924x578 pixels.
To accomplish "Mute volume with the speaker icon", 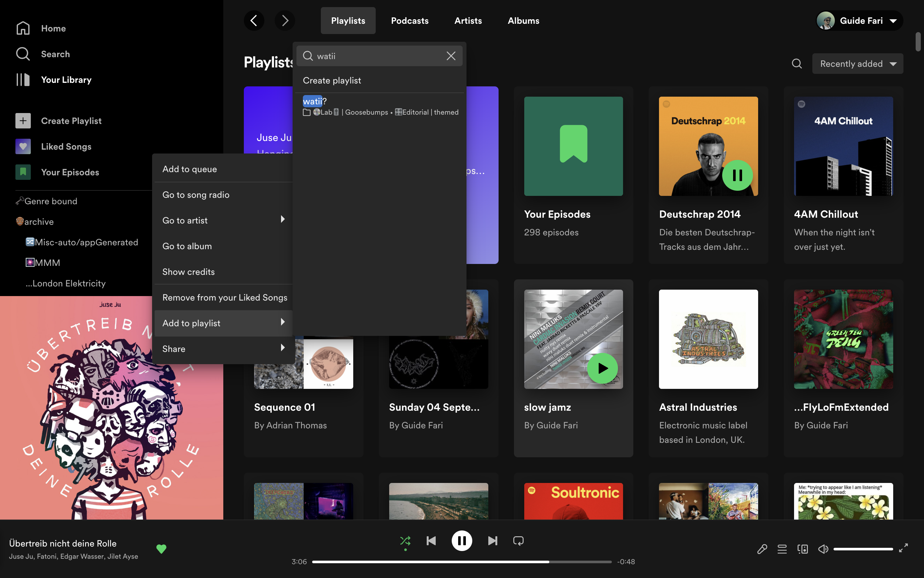I will click(x=823, y=549).
